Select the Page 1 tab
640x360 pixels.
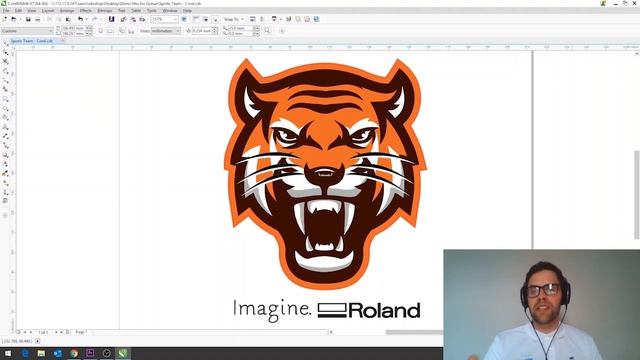click(x=81, y=332)
